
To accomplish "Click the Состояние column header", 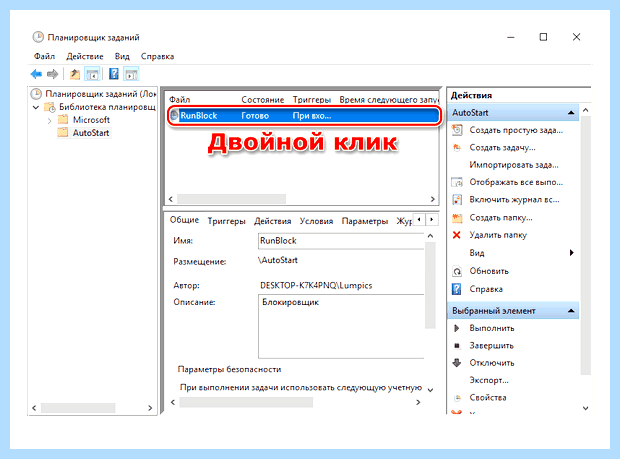I will [x=263, y=100].
